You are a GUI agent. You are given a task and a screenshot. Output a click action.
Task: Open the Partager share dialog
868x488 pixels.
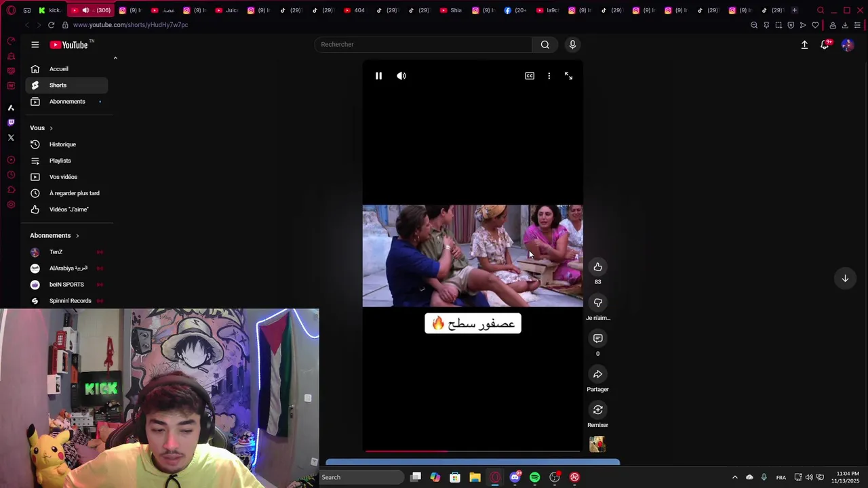coord(597,374)
